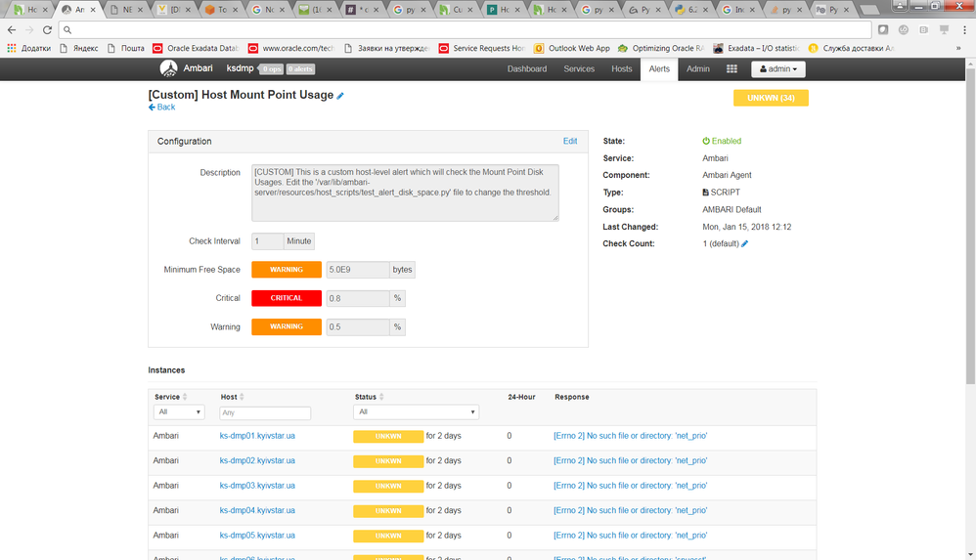Open host ks-dmp03.kyivstar.ua

257,486
